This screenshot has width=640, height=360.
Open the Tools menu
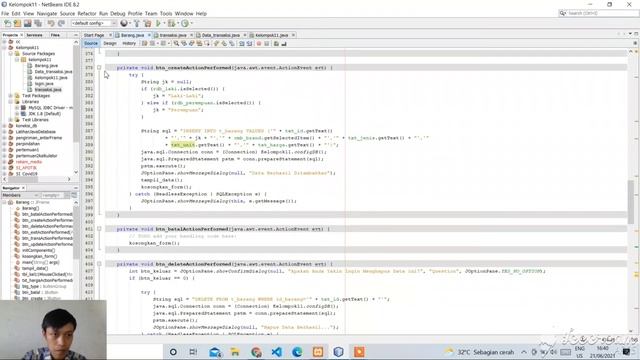click(x=166, y=13)
